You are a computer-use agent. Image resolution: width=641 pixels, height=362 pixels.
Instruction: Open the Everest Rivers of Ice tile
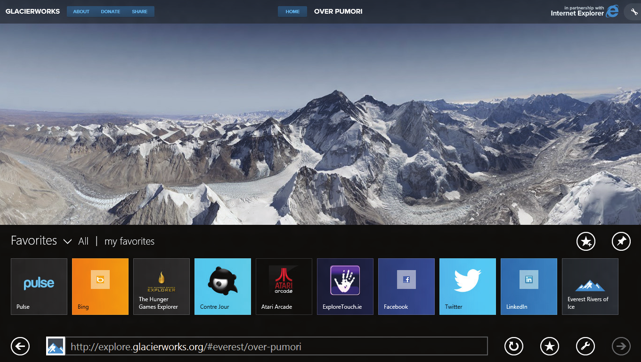590,286
